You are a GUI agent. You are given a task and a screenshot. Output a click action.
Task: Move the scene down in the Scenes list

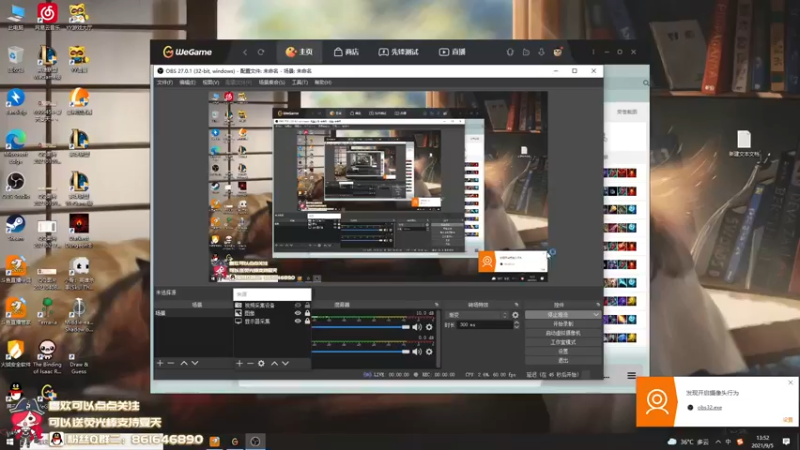pyautogui.click(x=195, y=363)
